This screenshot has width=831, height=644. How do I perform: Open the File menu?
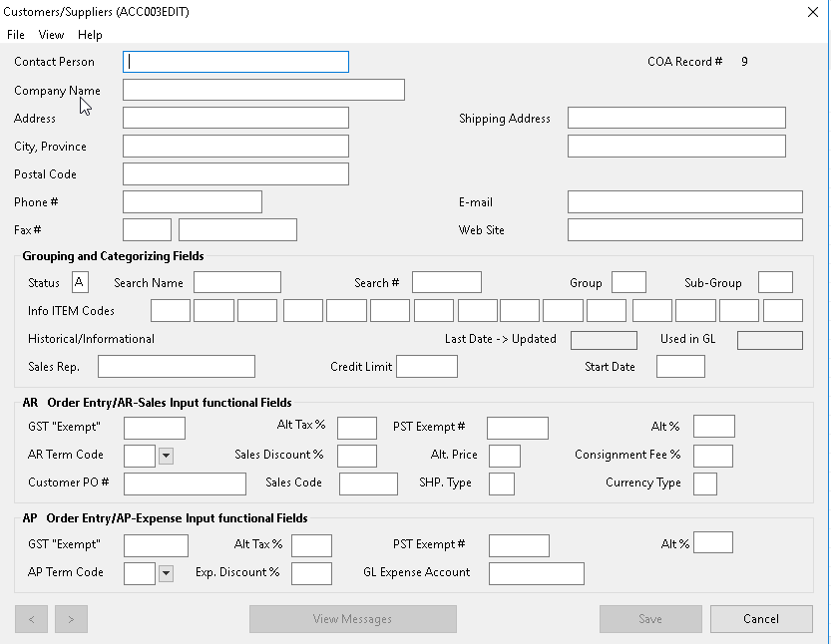pos(15,35)
